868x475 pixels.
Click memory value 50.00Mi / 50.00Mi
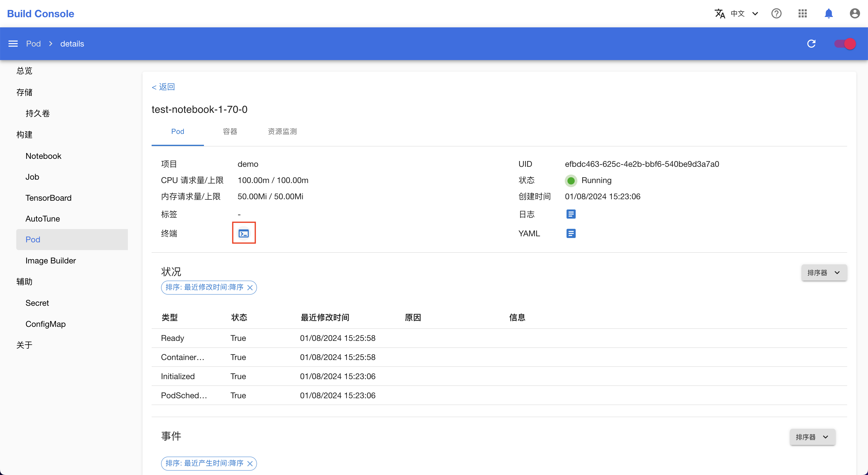point(270,196)
